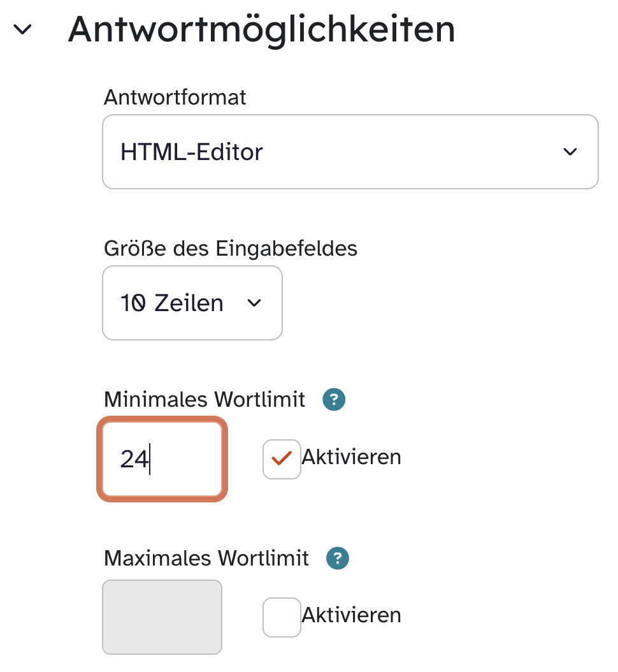Click the number 24 in the word limit box

point(134,459)
